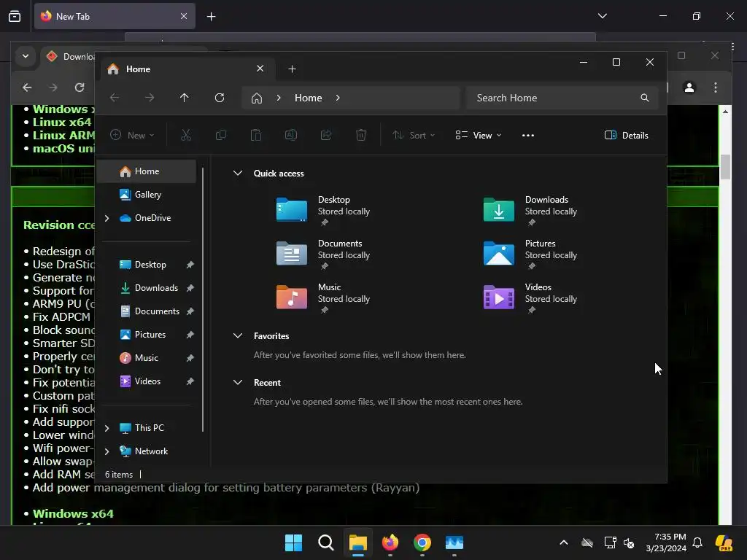Click the Chrome icon in the taskbar

click(x=422, y=542)
